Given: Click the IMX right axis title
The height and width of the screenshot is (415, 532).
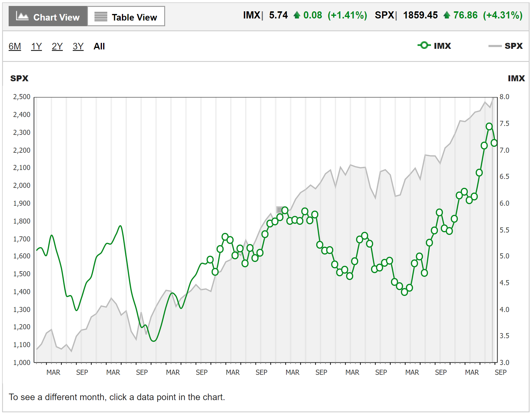Looking at the screenshot, I should coord(516,78).
